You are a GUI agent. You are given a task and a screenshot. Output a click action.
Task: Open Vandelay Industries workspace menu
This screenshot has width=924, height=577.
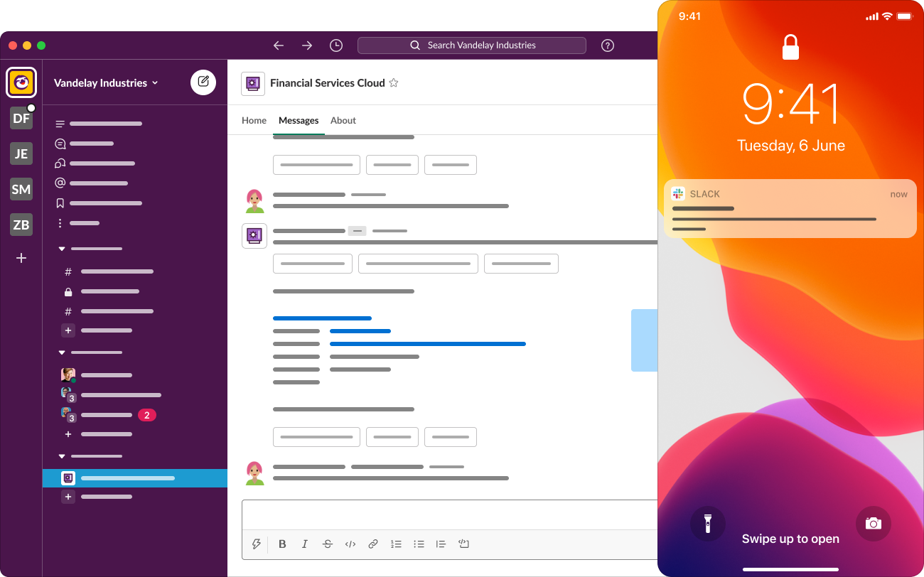[107, 83]
